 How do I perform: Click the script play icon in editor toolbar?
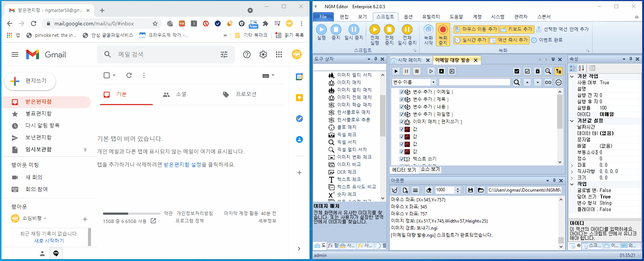(396, 71)
